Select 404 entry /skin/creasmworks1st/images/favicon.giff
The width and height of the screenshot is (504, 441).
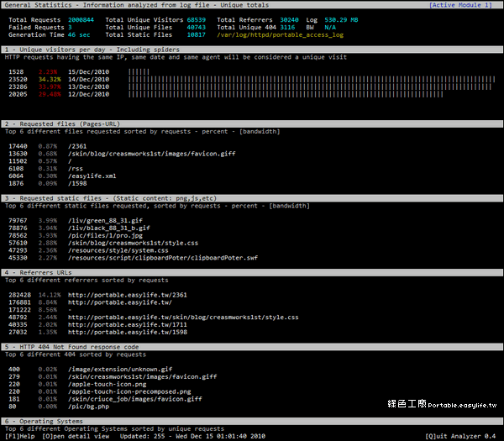143,376
